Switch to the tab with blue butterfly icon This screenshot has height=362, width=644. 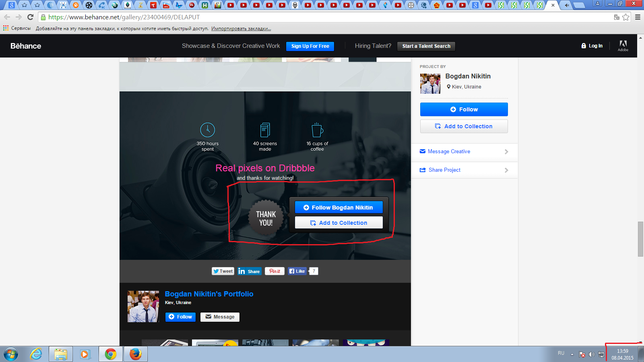[179, 5]
